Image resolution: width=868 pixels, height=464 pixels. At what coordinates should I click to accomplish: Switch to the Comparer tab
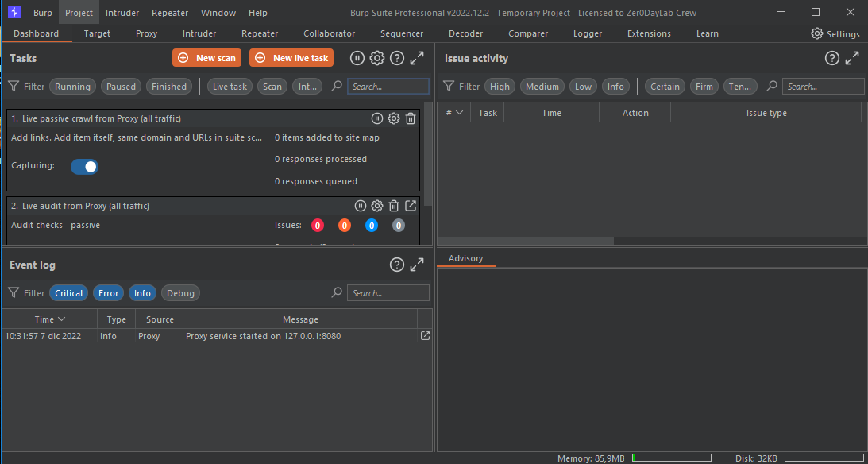point(528,34)
